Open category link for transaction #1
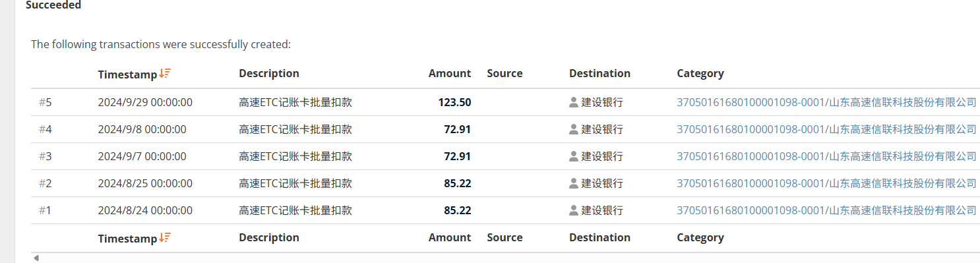 point(826,210)
